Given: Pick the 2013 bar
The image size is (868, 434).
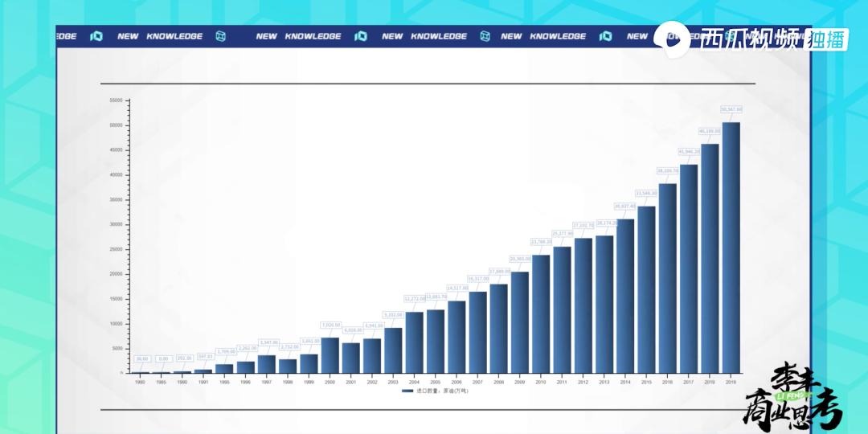Looking at the screenshot, I should pyautogui.click(x=604, y=305).
